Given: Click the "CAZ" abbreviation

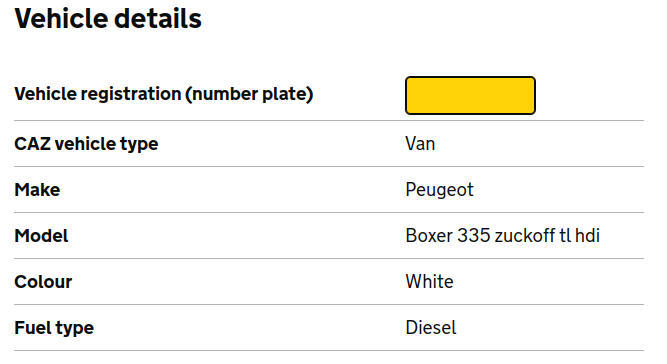Looking at the screenshot, I should 32,144.
